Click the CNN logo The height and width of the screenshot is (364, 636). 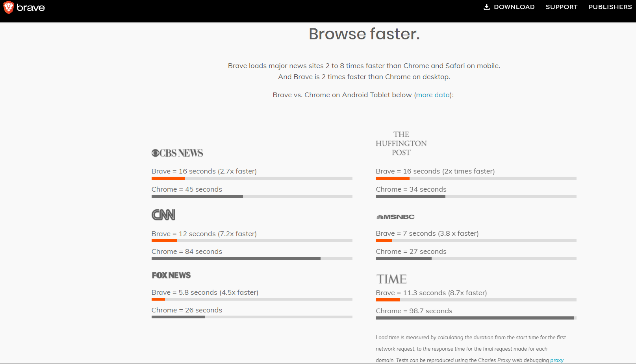[x=163, y=215]
